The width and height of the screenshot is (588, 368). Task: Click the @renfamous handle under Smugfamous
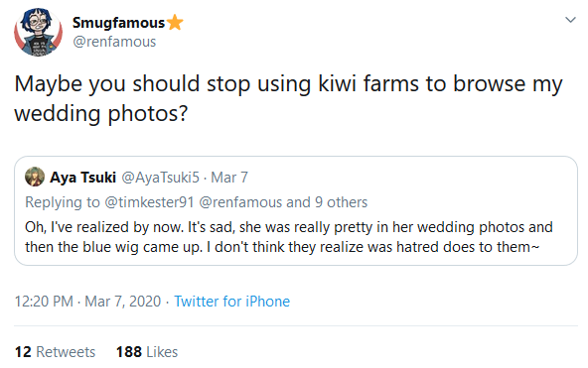114,42
